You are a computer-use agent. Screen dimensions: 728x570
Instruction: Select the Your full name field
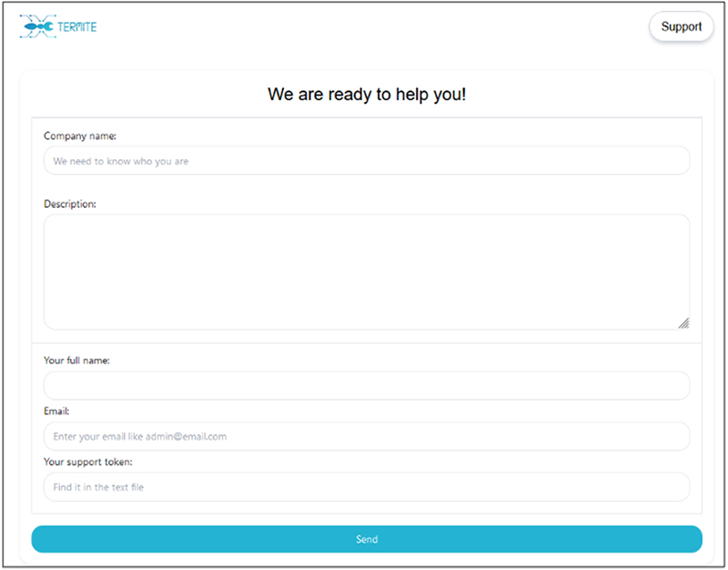366,385
